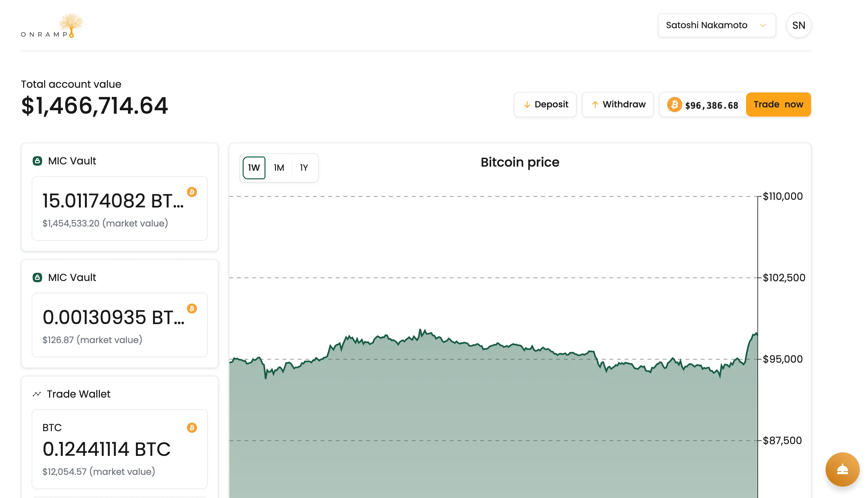Click the $95,000 axis label
Screen dimensions: 868x498
click(x=782, y=359)
